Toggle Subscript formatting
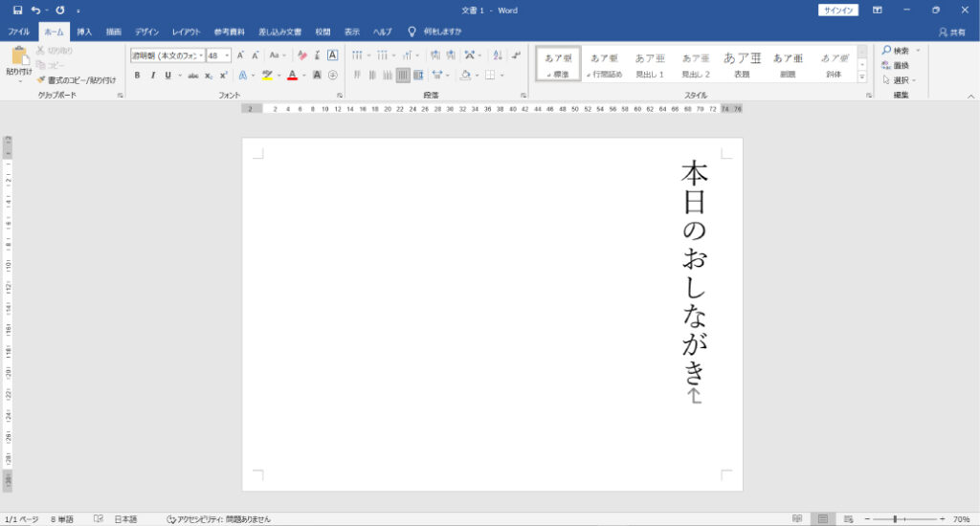Image resolution: width=980 pixels, height=526 pixels. tap(209, 76)
